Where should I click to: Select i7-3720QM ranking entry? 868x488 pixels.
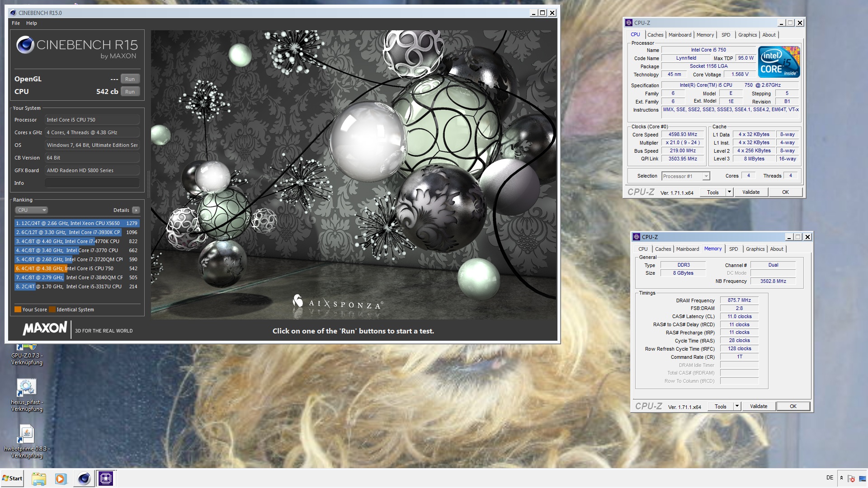click(77, 259)
